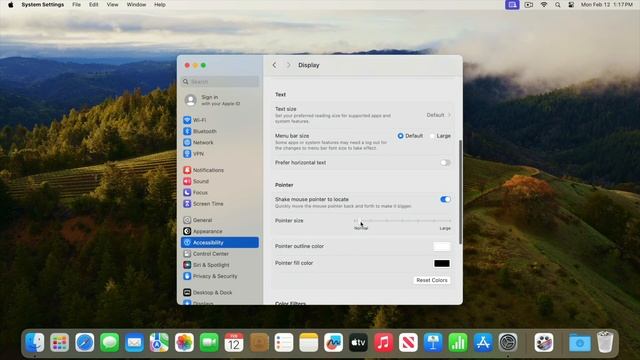Open Notes from the Dock
This screenshot has width=640, height=360.
(309, 342)
